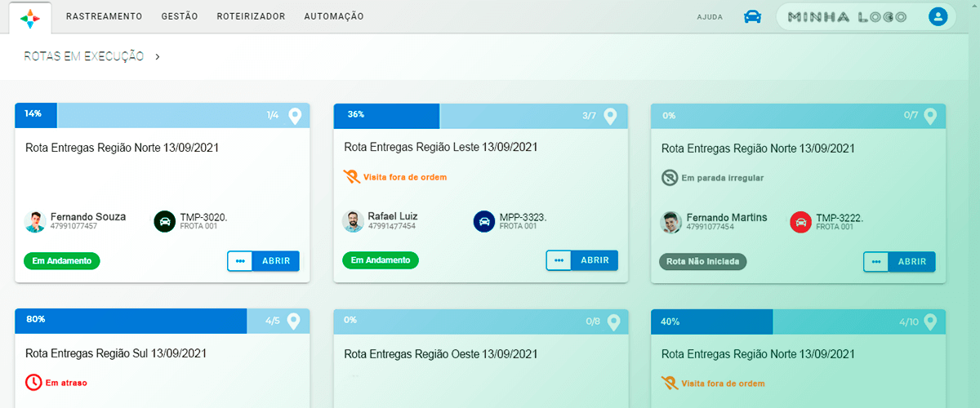Click the 40% progress bar on Região Norte card
980x408 pixels.
711,322
